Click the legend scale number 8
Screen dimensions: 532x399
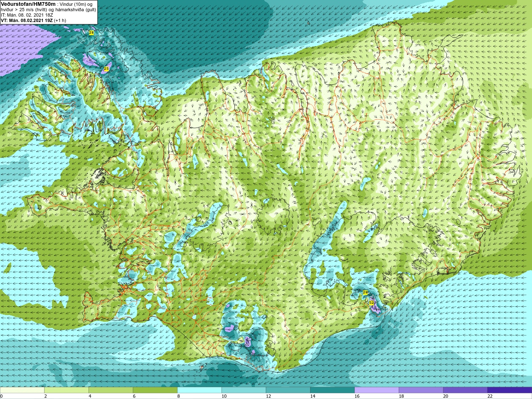coord(179,396)
